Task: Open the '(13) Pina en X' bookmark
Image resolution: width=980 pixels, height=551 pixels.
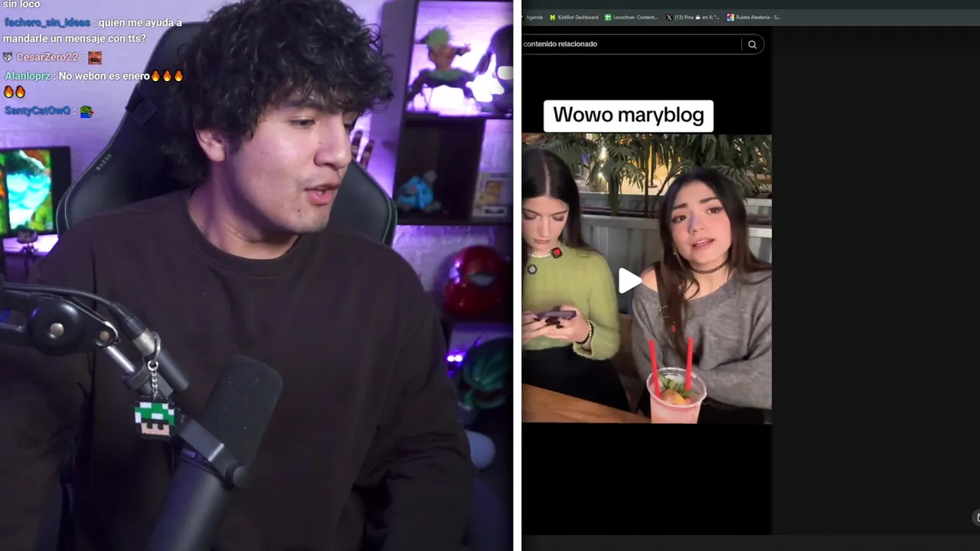Action: click(x=693, y=17)
